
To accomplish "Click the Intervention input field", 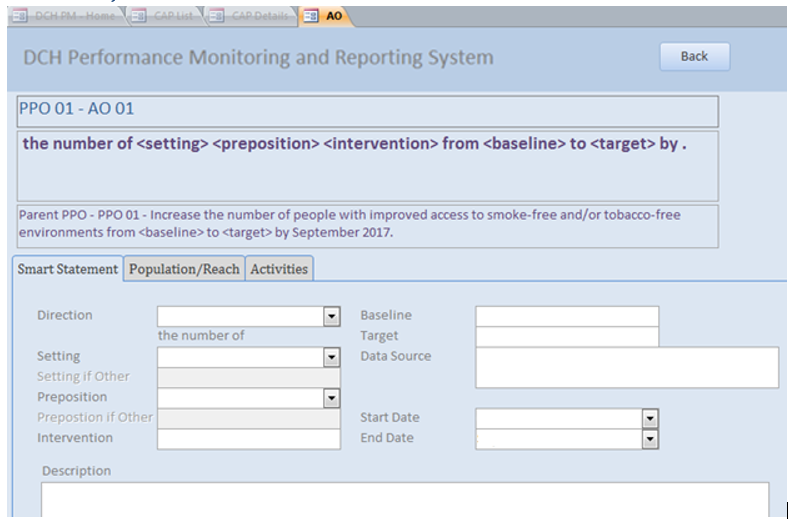I will (x=248, y=439).
